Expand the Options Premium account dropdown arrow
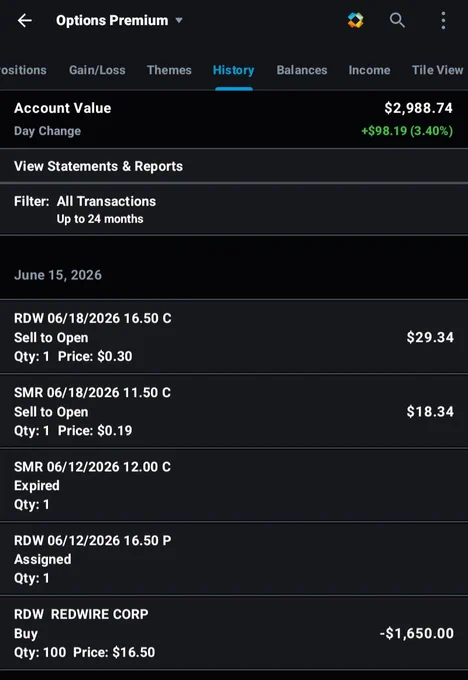Viewport: 468px width, 680px height. pyautogui.click(x=179, y=20)
